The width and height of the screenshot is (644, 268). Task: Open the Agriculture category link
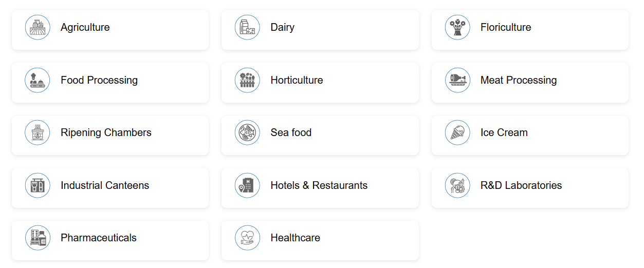(x=85, y=28)
